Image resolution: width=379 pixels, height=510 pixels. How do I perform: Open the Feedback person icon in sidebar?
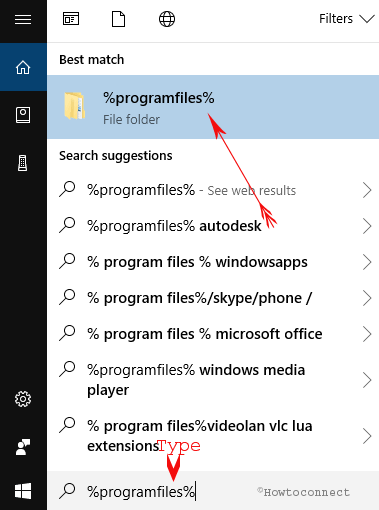[23, 447]
